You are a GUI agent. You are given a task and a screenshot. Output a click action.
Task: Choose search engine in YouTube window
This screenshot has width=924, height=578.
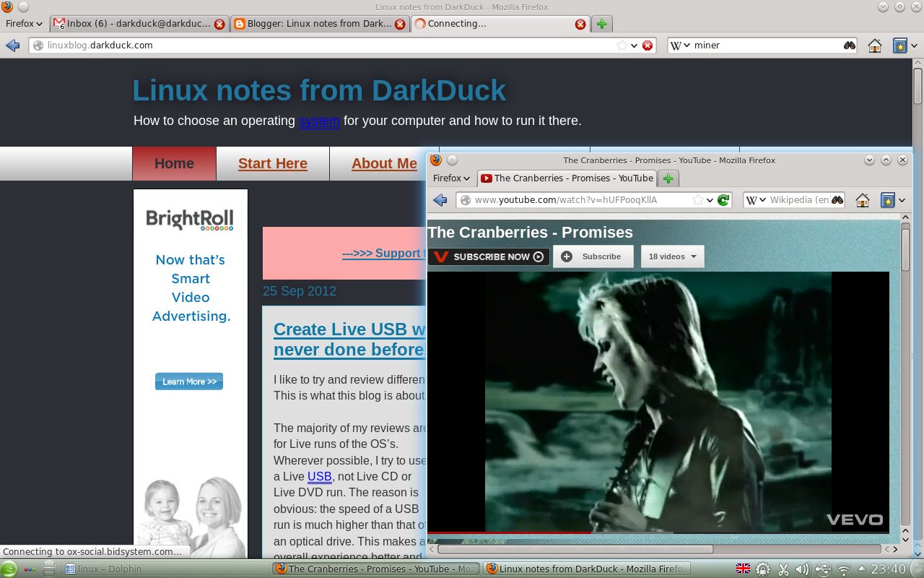(757, 200)
